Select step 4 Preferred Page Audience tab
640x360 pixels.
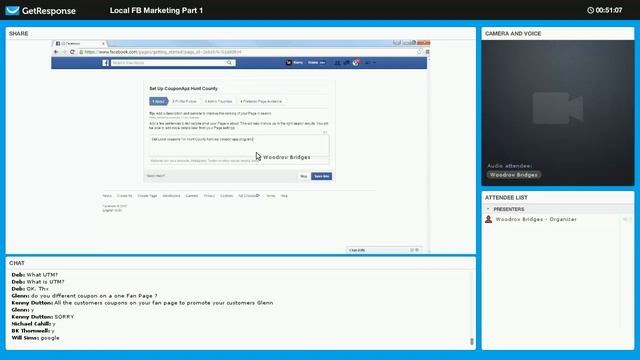click(261, 101)
